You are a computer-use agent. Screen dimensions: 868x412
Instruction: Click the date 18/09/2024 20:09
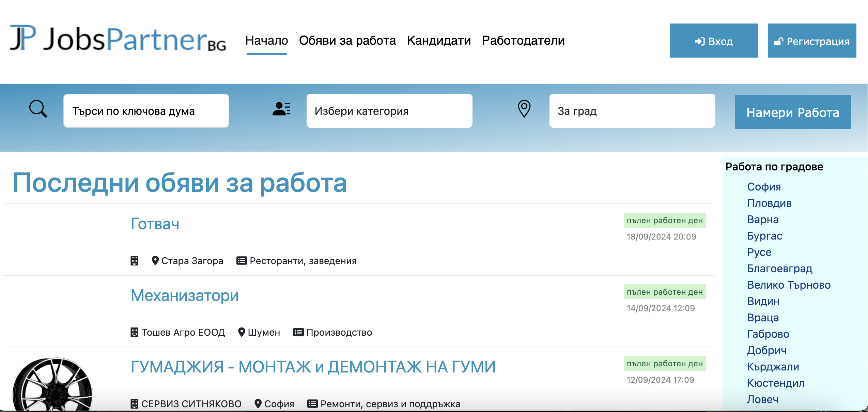662,236
